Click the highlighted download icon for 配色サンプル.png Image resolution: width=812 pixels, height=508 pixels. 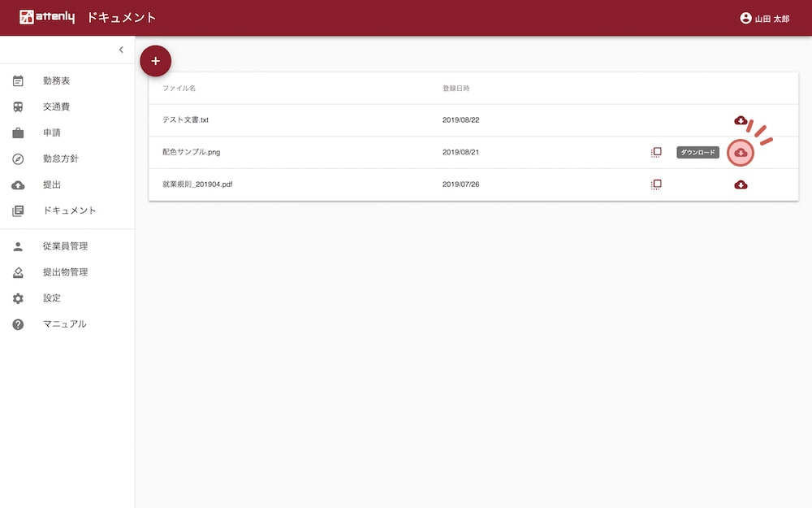[x=741, y=153]
